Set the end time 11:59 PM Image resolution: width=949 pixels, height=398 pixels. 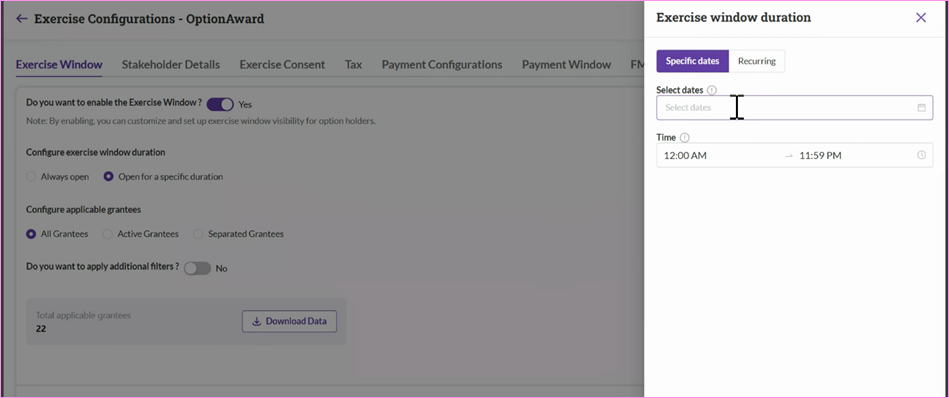[820, 155]
